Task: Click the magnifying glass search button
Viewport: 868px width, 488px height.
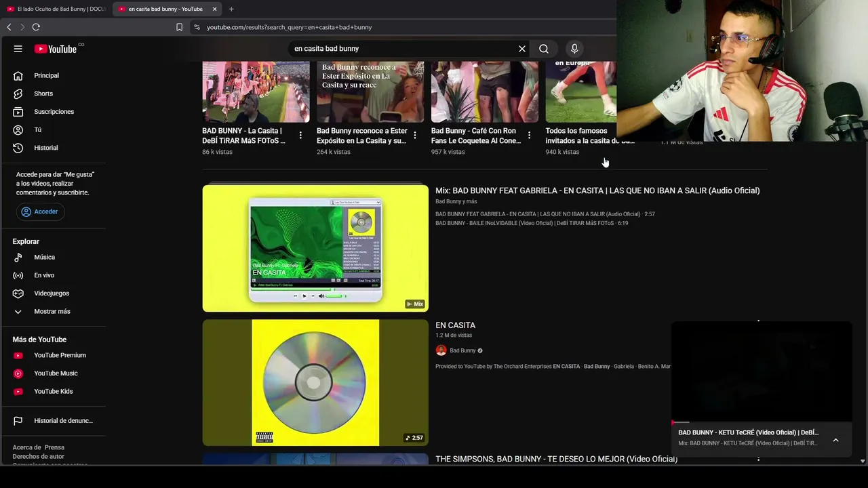Action: (544, 49)
